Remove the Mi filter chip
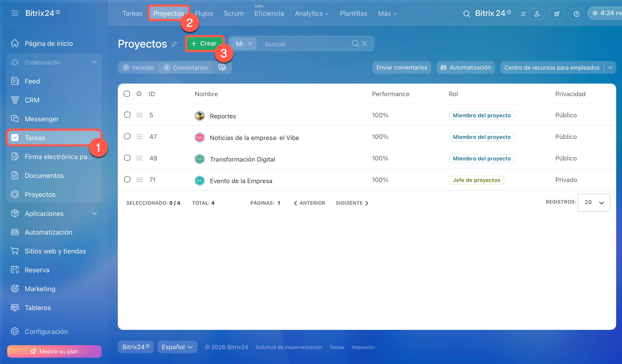 (250, 44)
